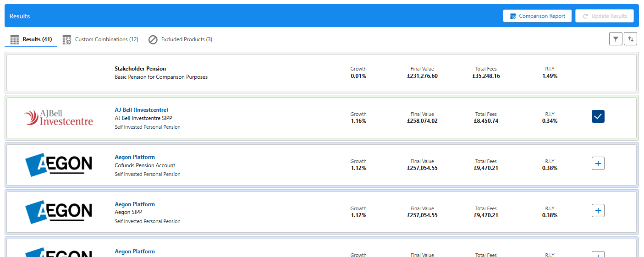Click the greyed-out Update Results button
The height and width of the screenshot is (257, 644).
[605, 16]
